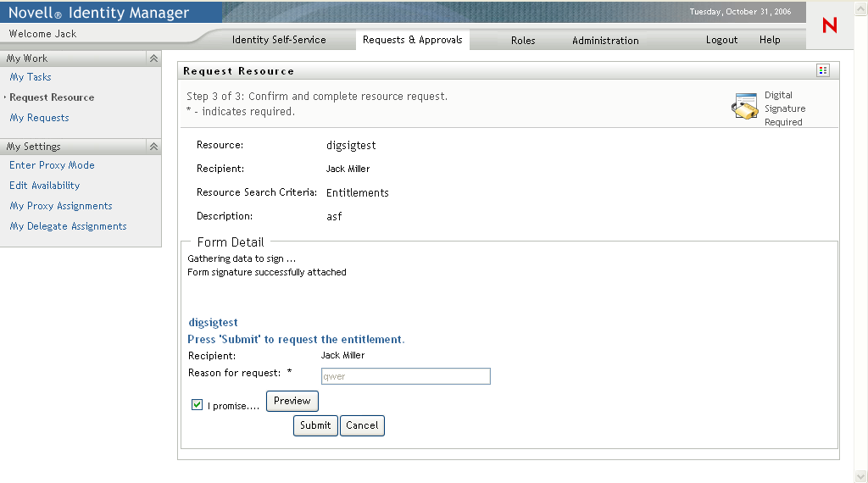Open My Tasks in sidebar
The image size is (868, 483).
pyautogui.click(x=31, y=77)
